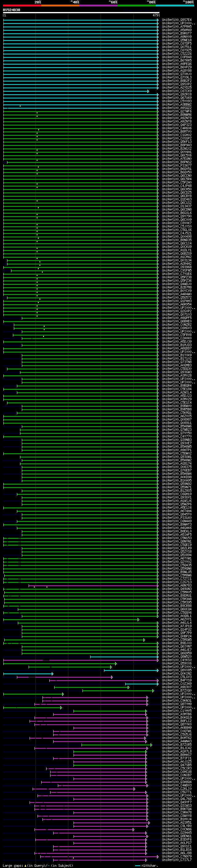Select hit label UniRef100_B7ZXR5
This screenshot has width=197, height=868.
pyautogui.click(x=177, y=745)
